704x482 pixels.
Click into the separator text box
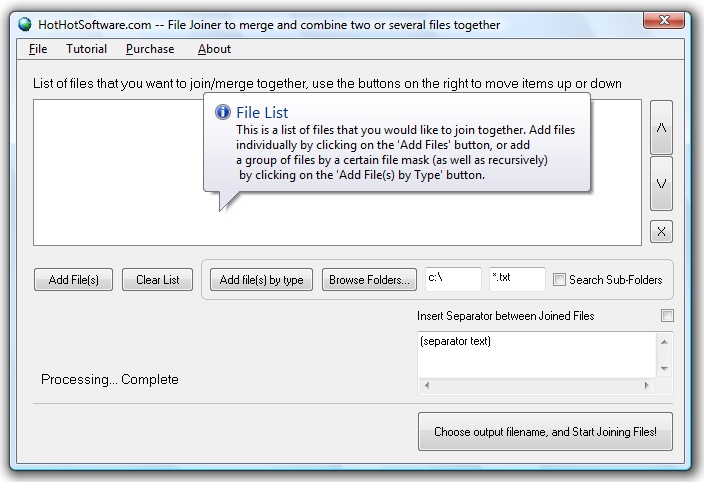pyautogui.click(x=537, y=355)
